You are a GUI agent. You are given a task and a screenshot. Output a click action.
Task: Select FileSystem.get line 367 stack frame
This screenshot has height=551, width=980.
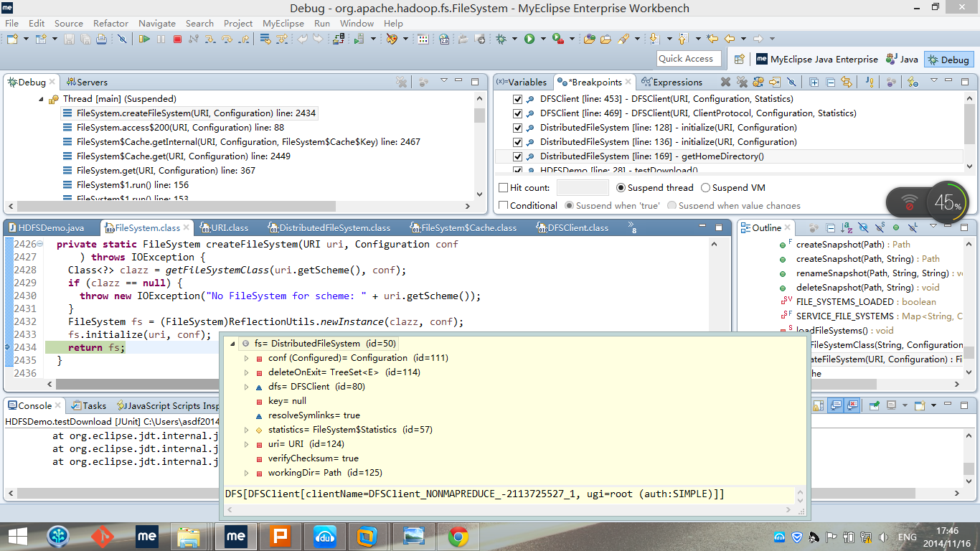pyautogui.click(x=166, y=171)
